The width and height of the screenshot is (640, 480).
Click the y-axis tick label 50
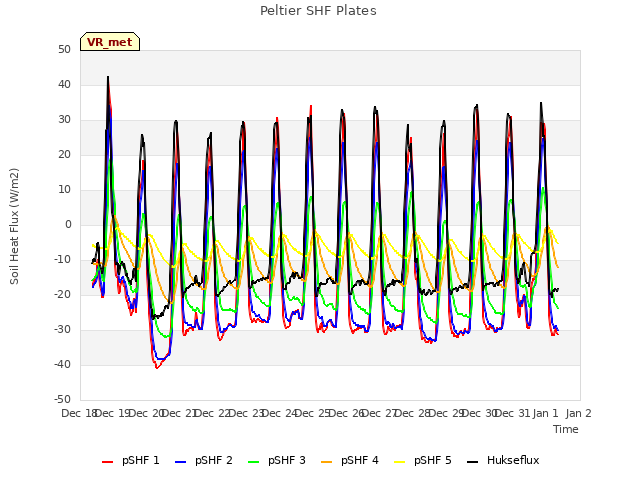pos(64,50)
